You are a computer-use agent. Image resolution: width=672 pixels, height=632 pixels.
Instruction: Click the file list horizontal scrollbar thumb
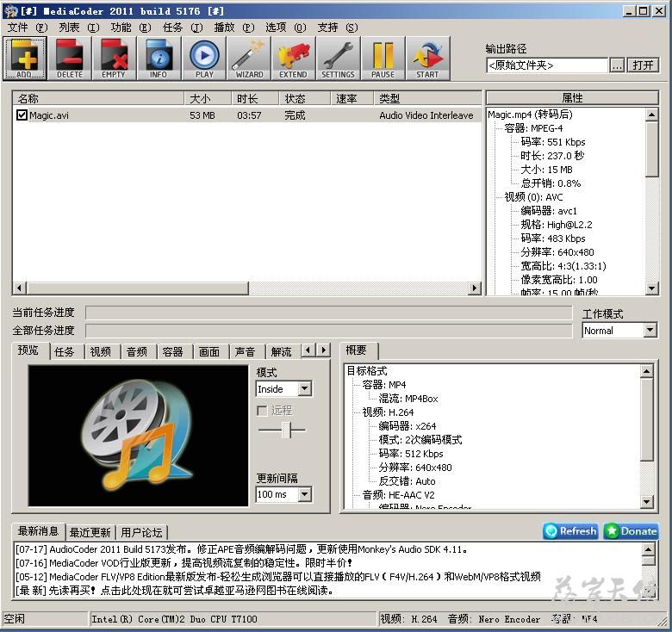click(138, 288)
